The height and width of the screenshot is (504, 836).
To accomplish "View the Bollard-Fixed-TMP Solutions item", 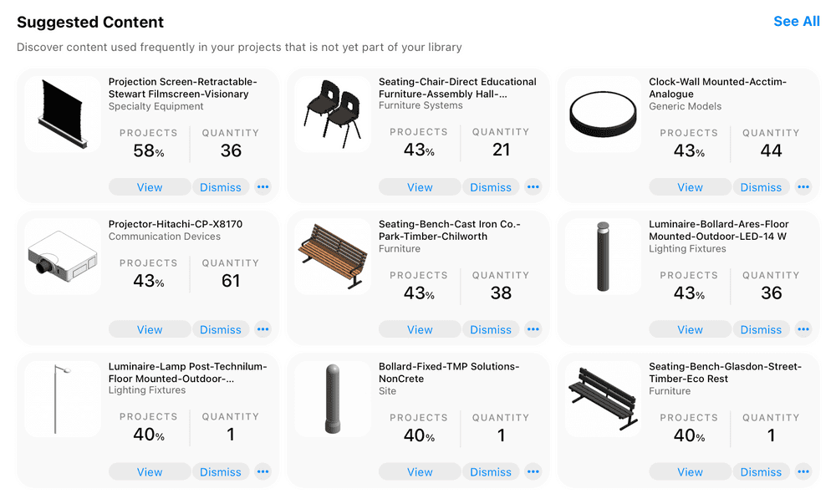I will click(419, 471).
